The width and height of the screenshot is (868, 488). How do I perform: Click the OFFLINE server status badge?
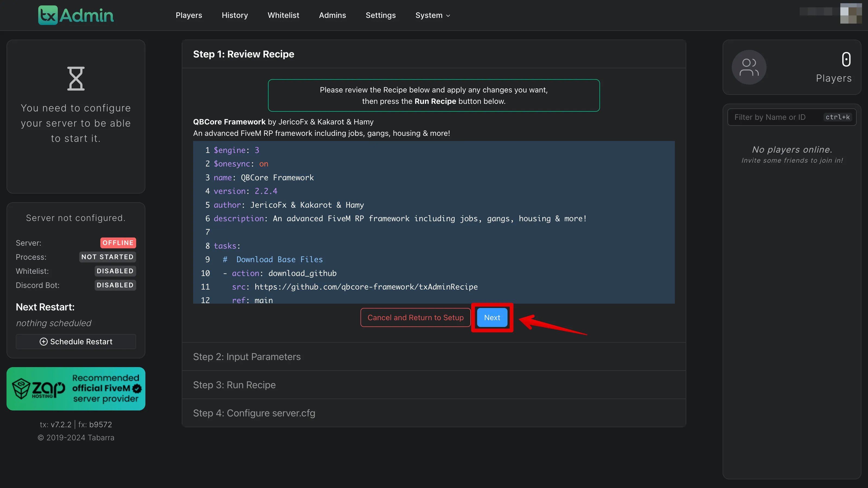click(118, 243)
